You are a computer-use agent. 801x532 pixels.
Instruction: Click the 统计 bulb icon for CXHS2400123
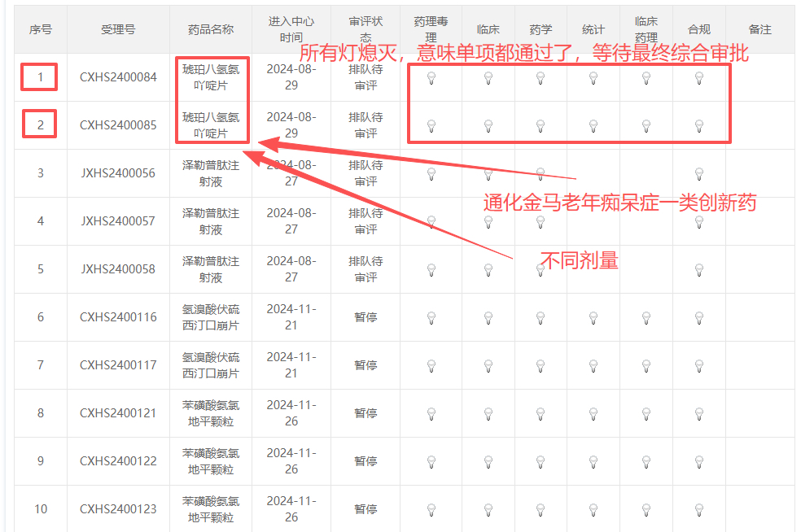[x=593, y=510]
